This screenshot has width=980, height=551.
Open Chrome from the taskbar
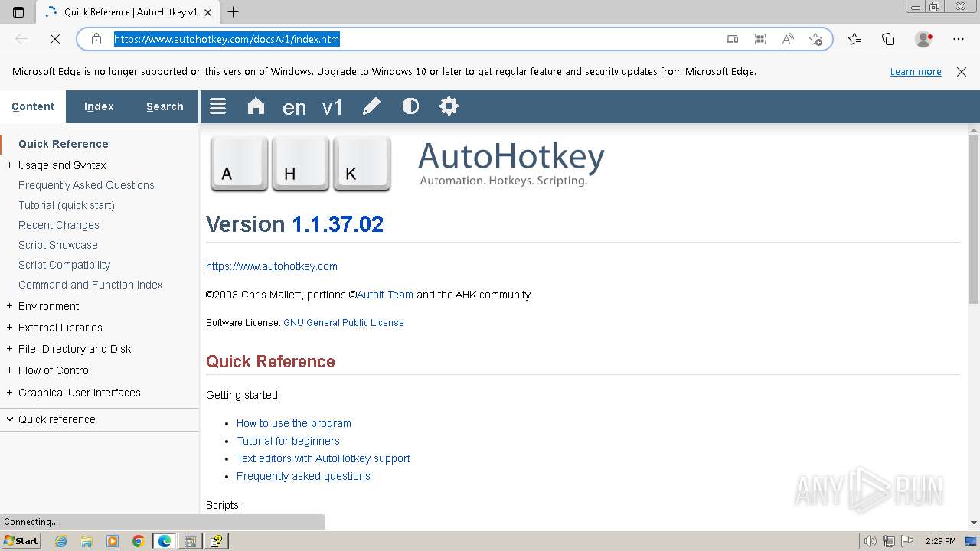[x=138, y=541]
